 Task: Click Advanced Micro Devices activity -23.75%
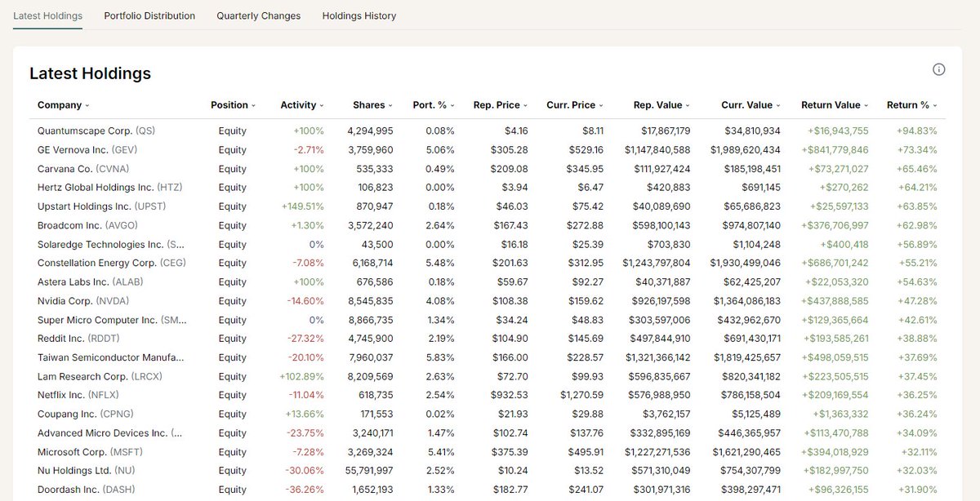tap(305, 433)
